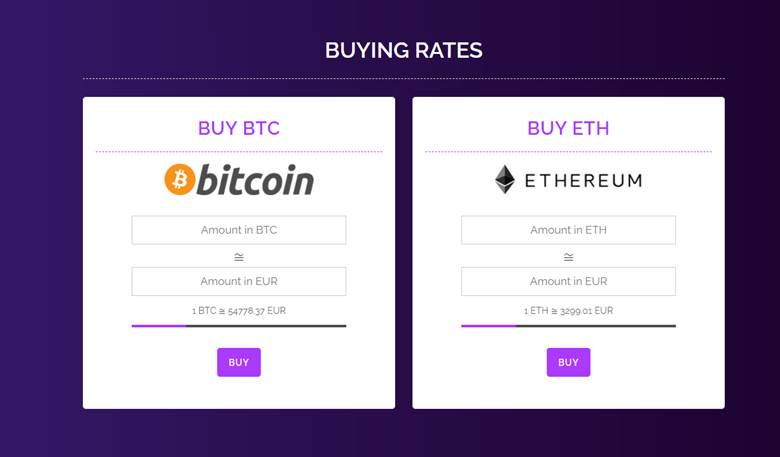The image size is (780, 457).
Task: Click the approximately-equal symbol in BTC card
Action: (x=239, y=256)
